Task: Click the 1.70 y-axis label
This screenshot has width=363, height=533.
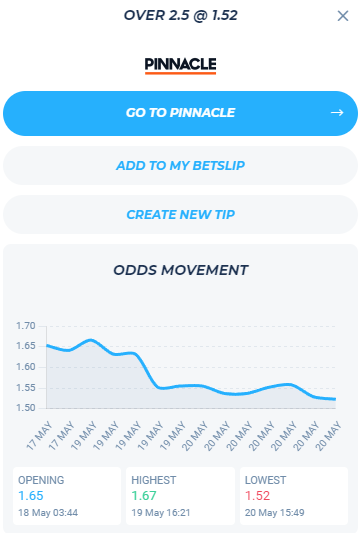Action: pos(26,326)
